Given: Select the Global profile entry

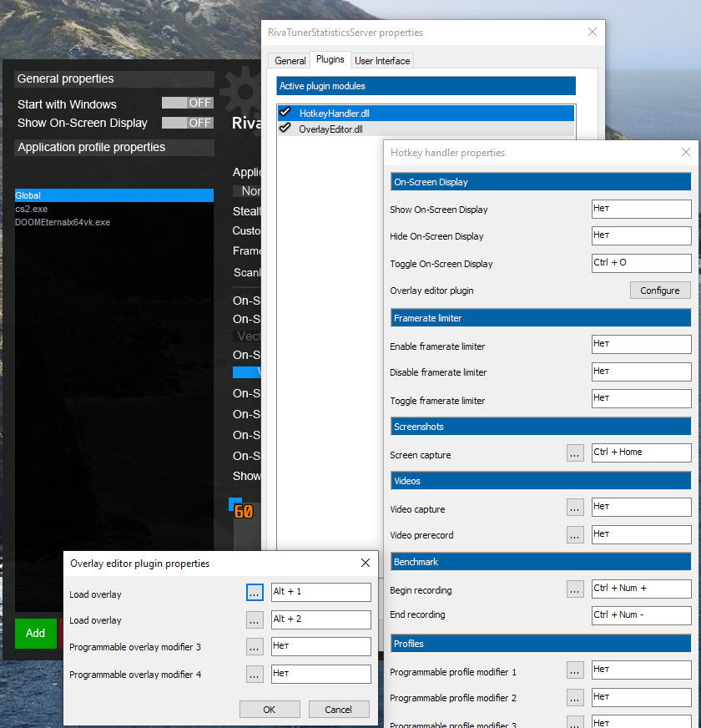Looking at the screenshot, I should [x=114, y=195].
